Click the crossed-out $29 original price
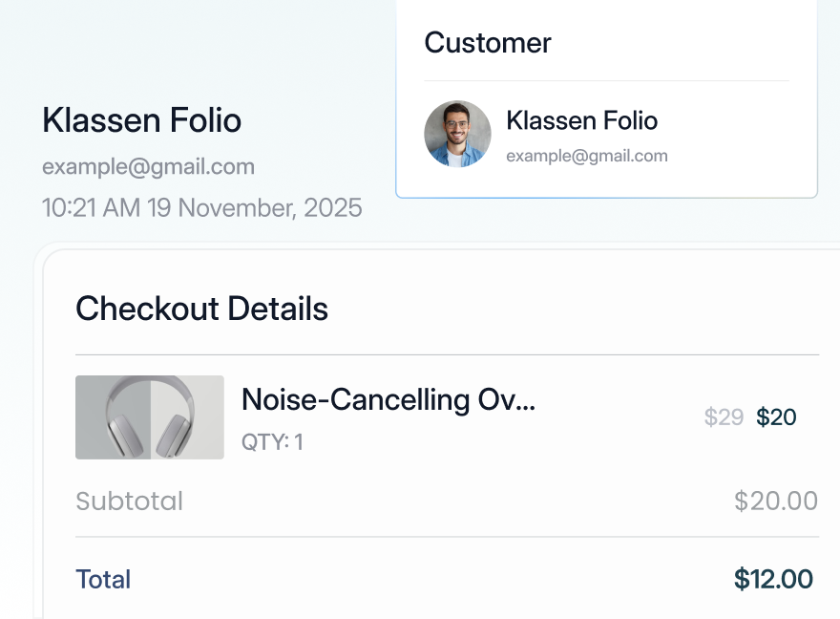This screenshot has height=619, width=840. click(724, 417)
